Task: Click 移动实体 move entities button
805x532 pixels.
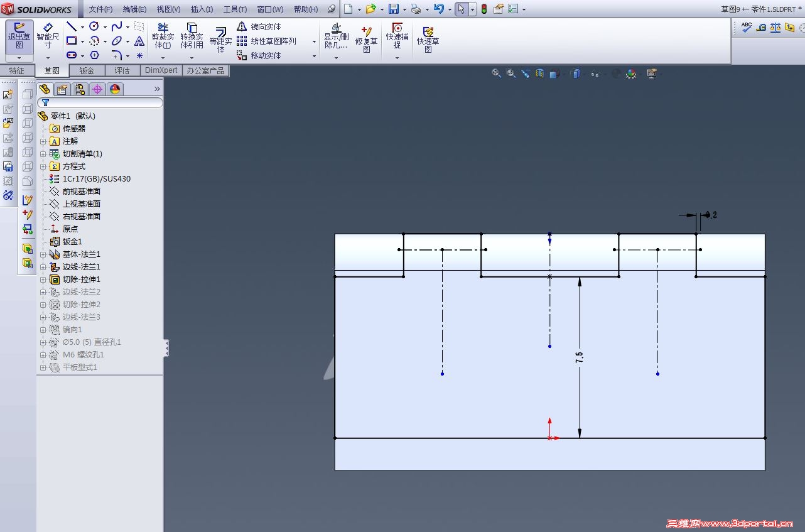Action: tap(259, 55)
